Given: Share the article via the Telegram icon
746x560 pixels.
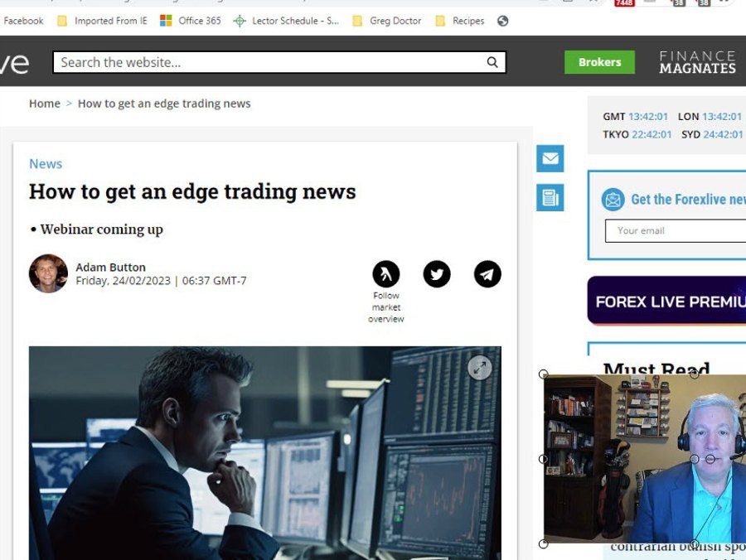Looking at the screenshot, I should (487, 274).
